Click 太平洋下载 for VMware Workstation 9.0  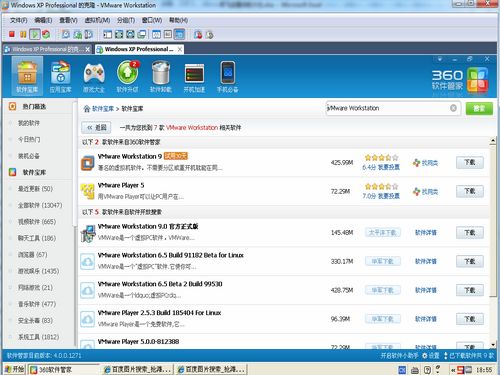pyautogui.click(x=382, y=233)
